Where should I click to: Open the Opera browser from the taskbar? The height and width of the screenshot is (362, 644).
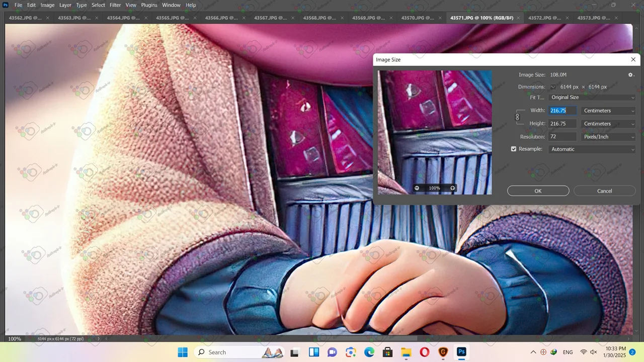click(424, 352)
